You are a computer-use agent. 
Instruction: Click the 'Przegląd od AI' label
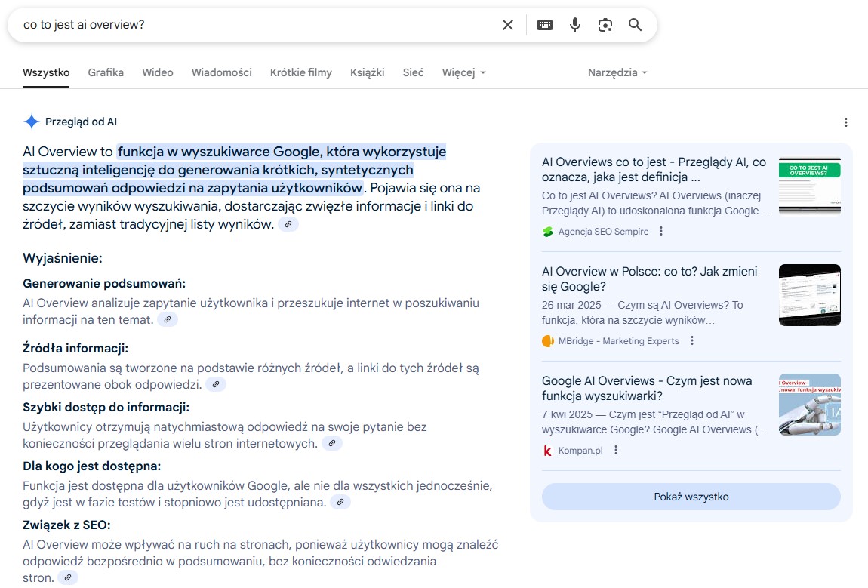coord(81,122)
